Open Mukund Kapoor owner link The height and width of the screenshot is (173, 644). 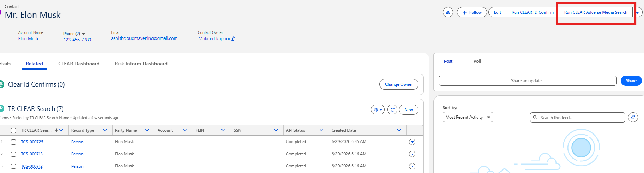coord(214,39)
